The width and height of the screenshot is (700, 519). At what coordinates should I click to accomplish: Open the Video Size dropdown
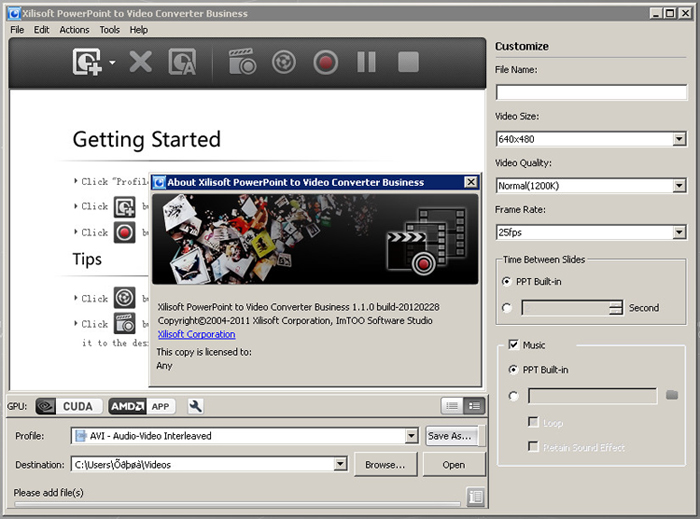click(x=679, y=139)
